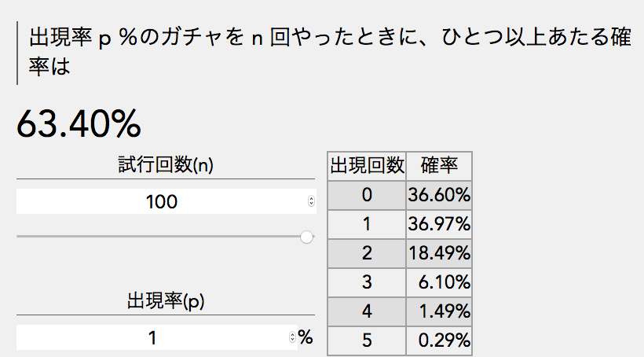Click the middle of the trial count slider track
This screenshot has width=644, height=357.
click(161, 236)
